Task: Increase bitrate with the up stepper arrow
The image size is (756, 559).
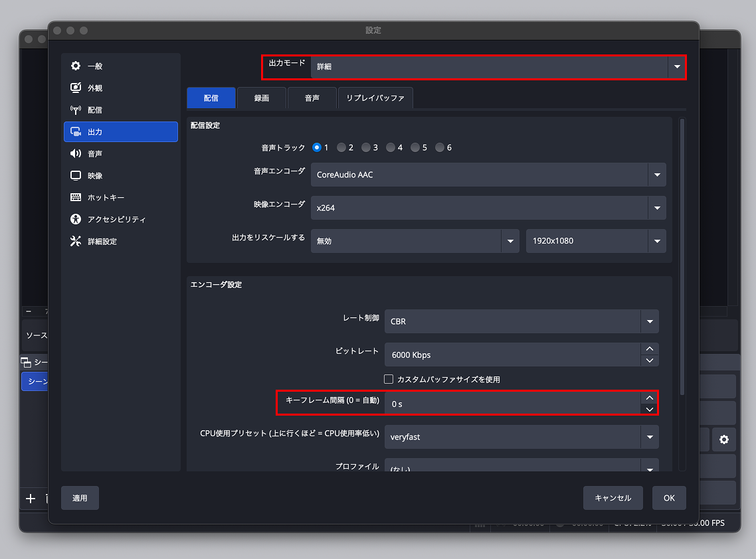Action: click(649, 349)
